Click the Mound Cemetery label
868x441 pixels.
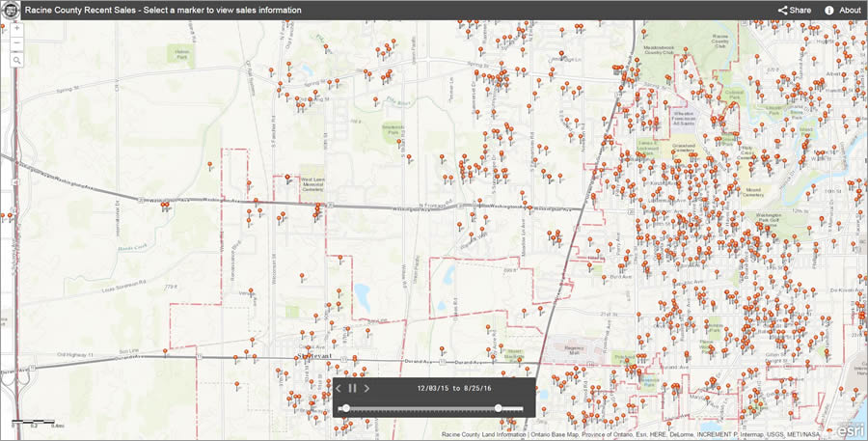pyautogui.click(x=753, y=192)
